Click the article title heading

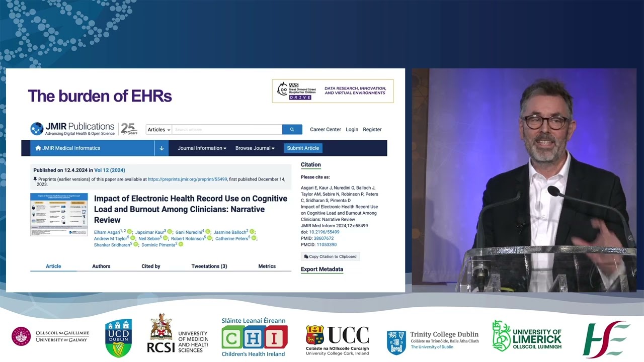coord(191,209)
